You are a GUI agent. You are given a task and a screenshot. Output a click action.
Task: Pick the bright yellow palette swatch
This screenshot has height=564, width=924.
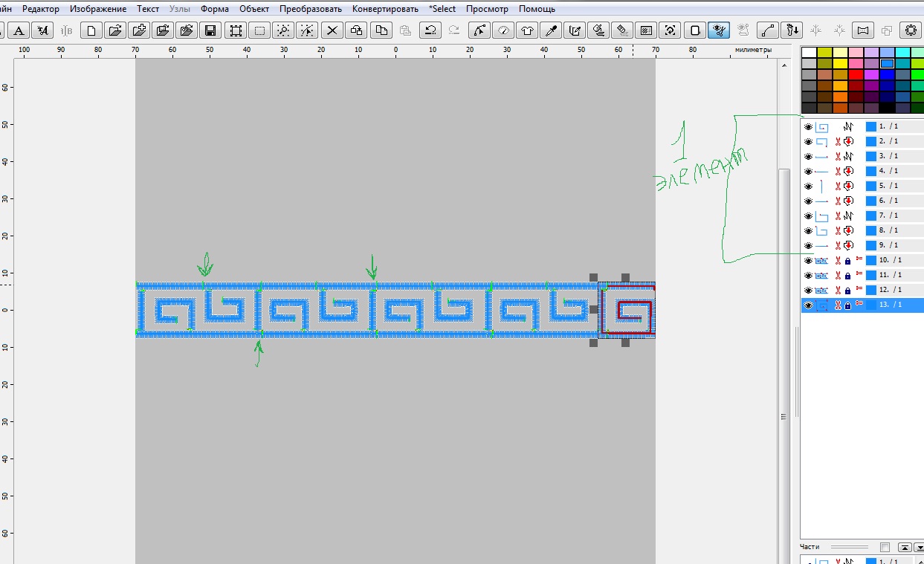point(840,63)
